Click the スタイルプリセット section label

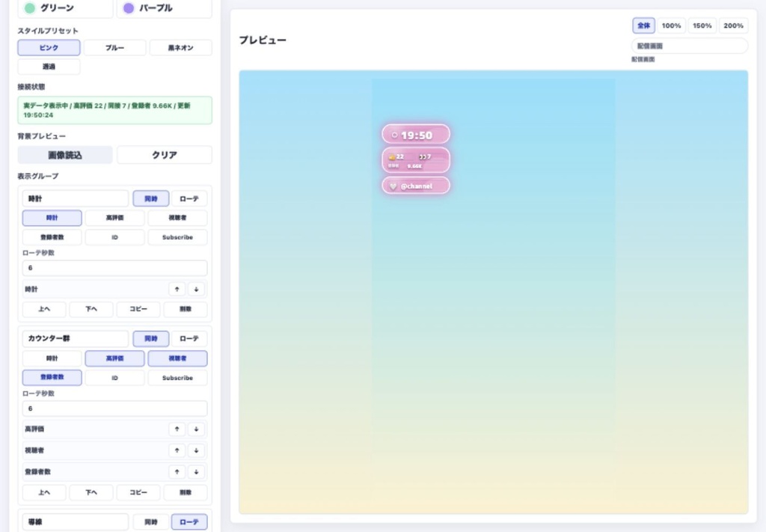48,31
